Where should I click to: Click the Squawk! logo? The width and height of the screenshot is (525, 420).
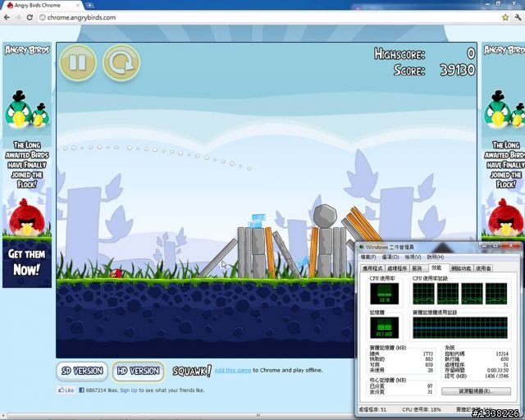pyautogui.click(x=192, y=371)
